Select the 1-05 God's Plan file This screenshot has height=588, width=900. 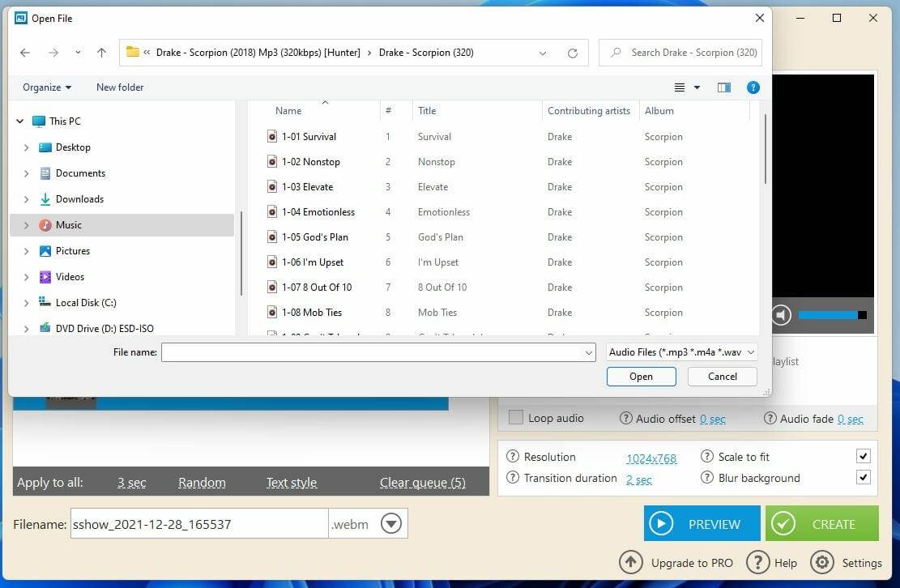[317, 236]
